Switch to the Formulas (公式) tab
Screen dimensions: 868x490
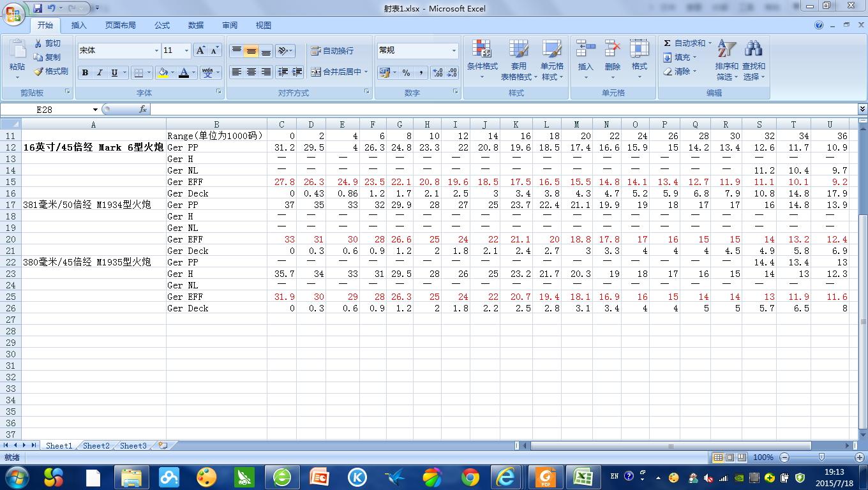[x=162, y=26]
